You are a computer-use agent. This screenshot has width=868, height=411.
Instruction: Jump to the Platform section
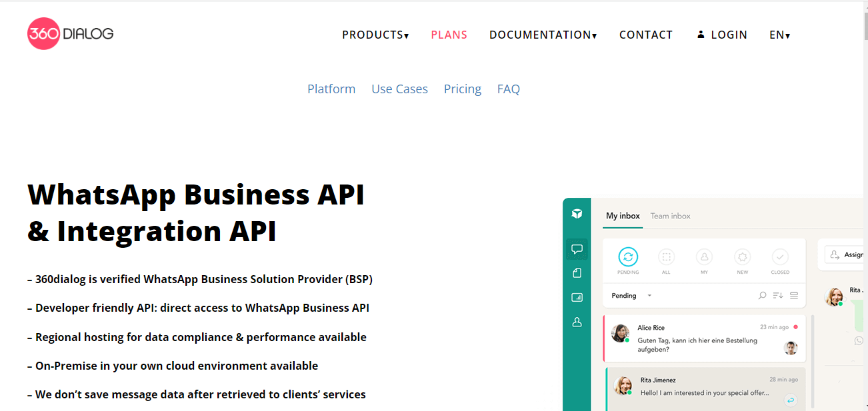click(331, 89)
